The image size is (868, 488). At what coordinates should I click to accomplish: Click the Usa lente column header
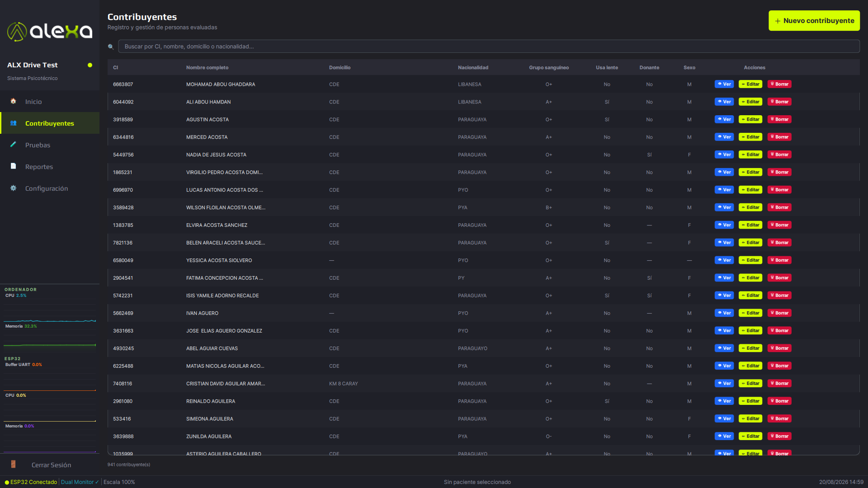(x=607, y=68)
